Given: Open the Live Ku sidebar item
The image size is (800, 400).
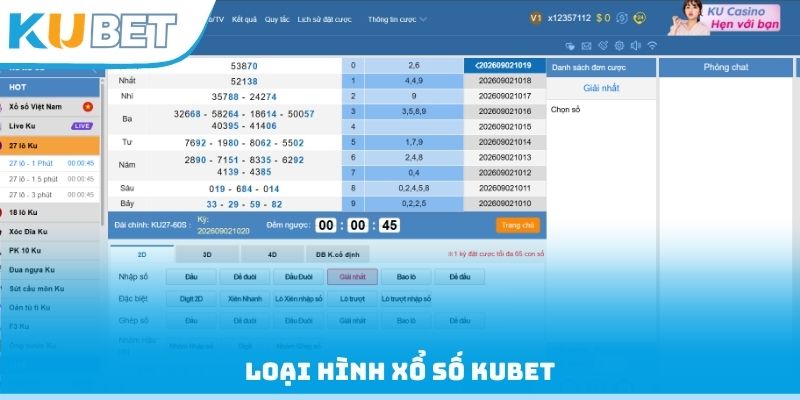Looking at the screenshot, I should tap(49, 126).
